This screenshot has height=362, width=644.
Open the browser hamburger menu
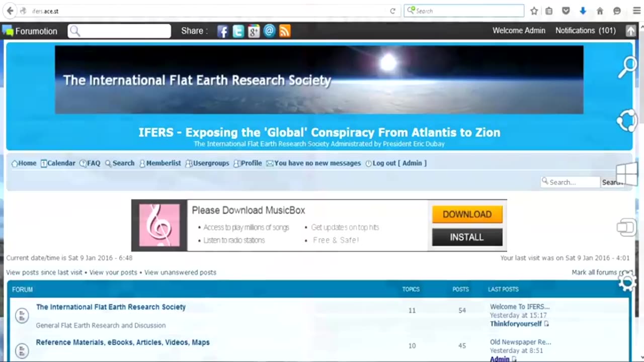click(x=636, y=11)
